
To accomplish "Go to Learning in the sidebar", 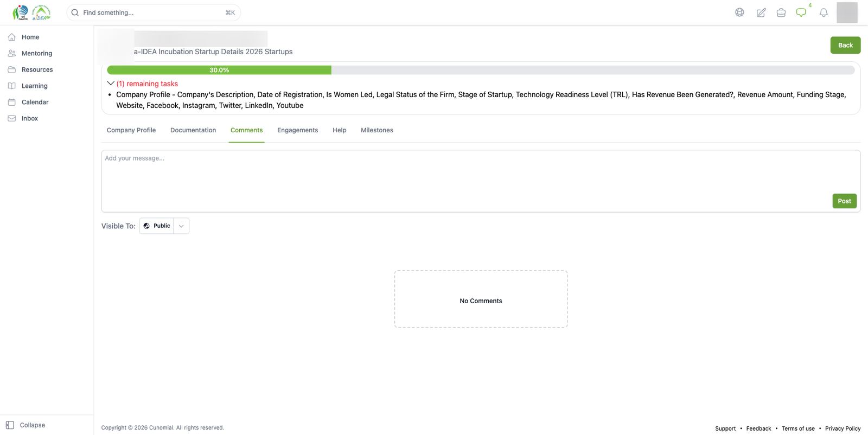I will point(35,86).
